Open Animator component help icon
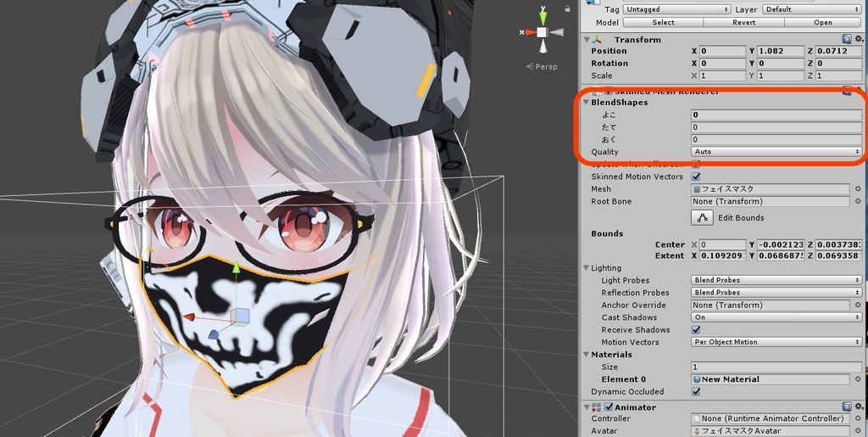 coord(847,407)
